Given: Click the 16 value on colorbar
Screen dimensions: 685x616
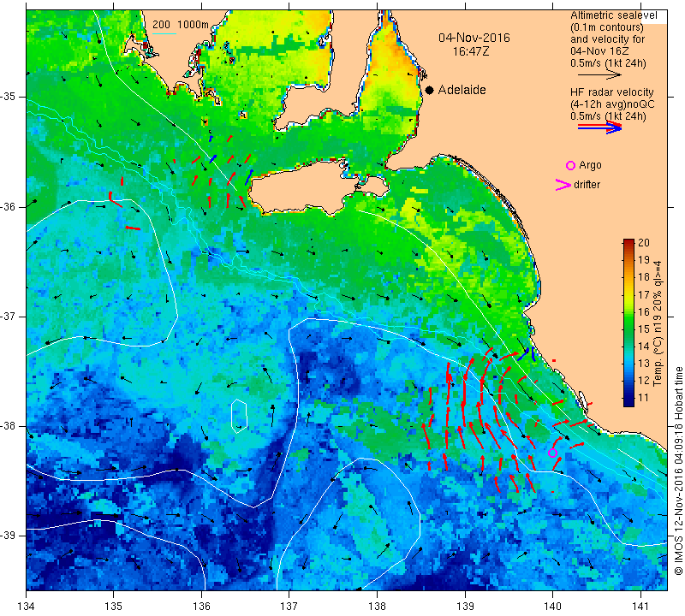Looking at the screenshot, I should [x=644, y=311].
